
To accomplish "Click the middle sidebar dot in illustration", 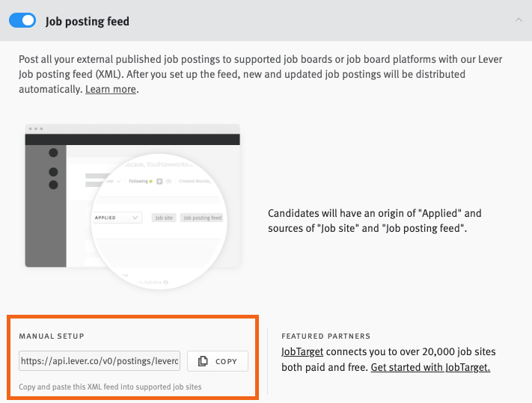I will [x=53, y=172].
